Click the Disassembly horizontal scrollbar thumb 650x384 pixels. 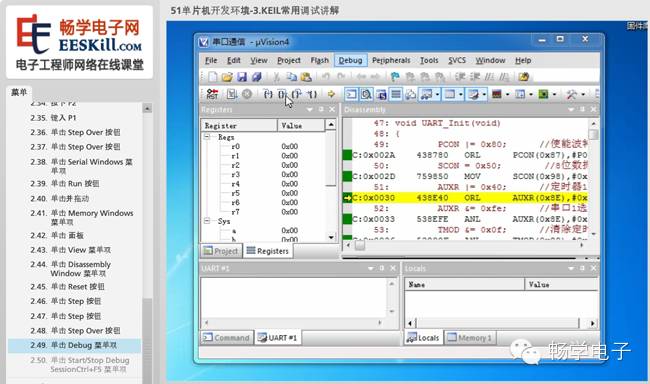click(x=360, y=245)
